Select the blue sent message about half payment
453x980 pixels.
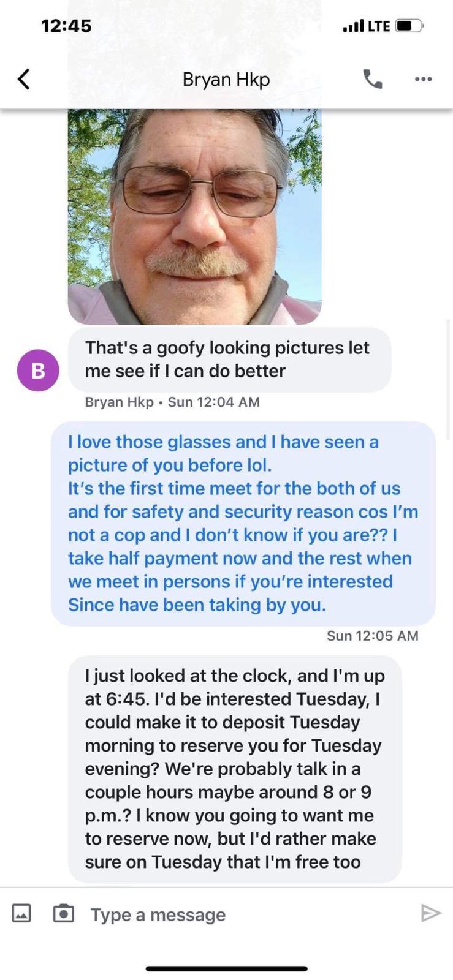pos(243,524)
